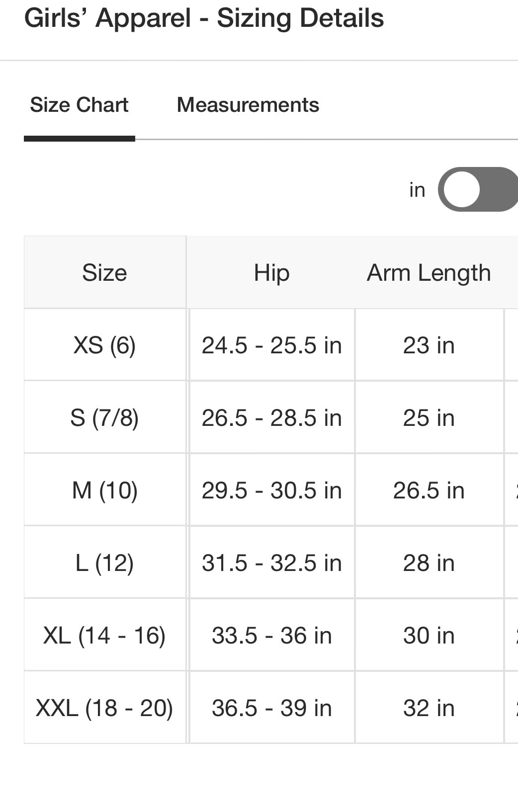Select the XS (6) size row label

[x=104, y=345]
